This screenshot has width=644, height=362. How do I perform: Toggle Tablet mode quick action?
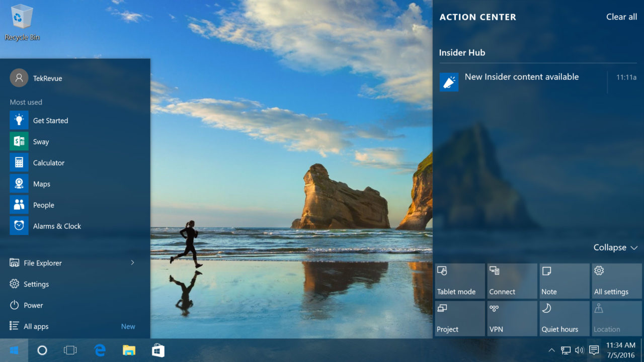[x=460, y=281]
